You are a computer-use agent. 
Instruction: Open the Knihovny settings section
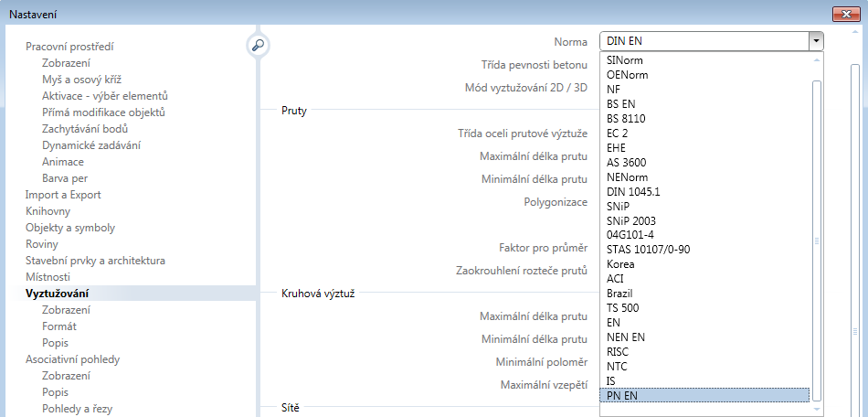click(48, 211)
